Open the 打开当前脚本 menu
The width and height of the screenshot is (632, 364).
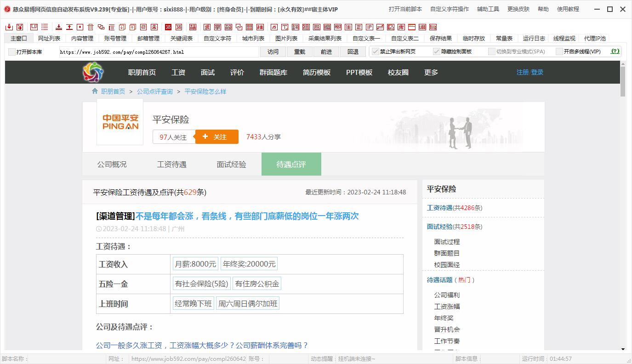point(405,9)
